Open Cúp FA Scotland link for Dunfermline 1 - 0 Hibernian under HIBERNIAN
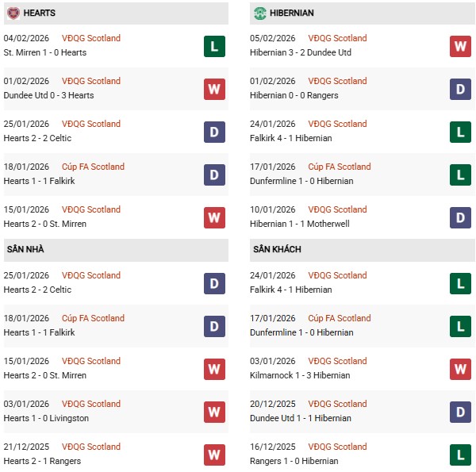 tap(339, 167)
